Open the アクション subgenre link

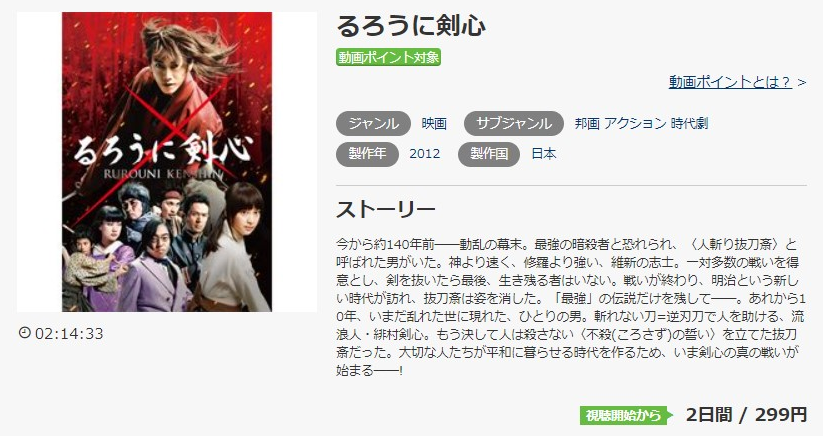pyautogui.click(x=635, y=124)
